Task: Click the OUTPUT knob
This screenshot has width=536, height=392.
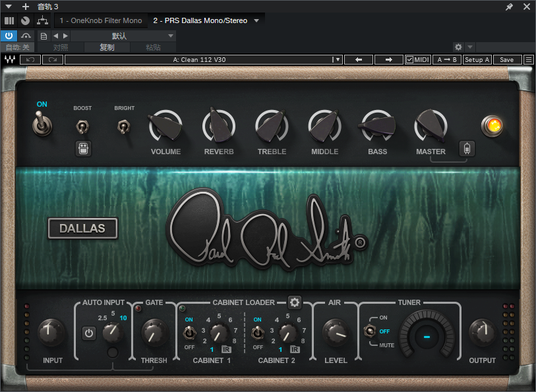Action: click(x=482, y=332)
